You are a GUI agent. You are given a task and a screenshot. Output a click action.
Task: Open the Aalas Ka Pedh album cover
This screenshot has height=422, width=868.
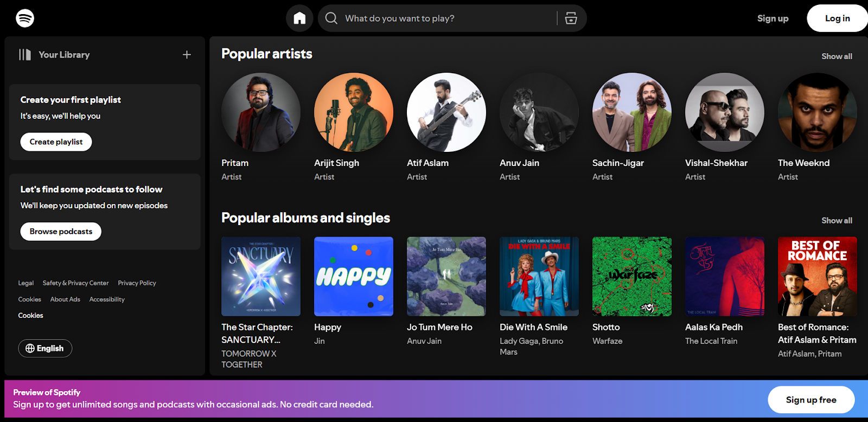(x=725, y=277)
